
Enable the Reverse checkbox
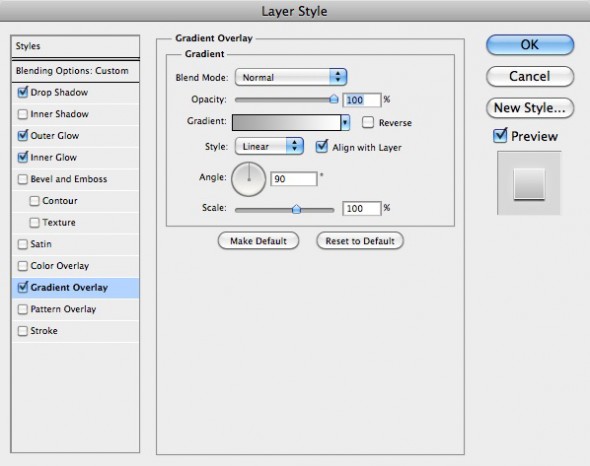coord(368,122)
